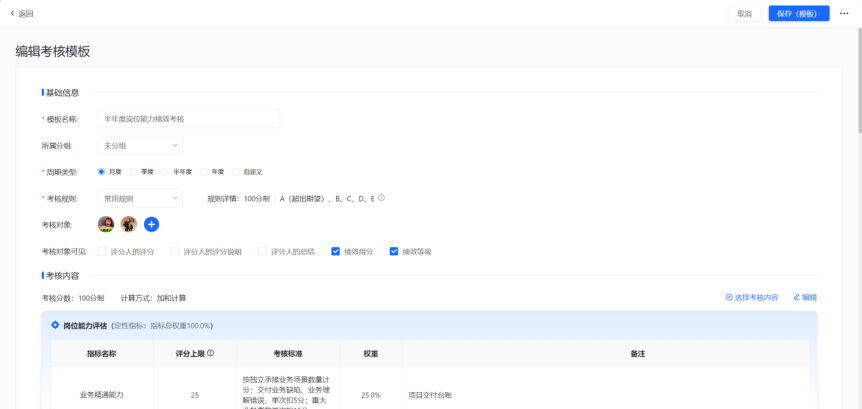Open the 所属分组 dropdown
862x409 pixels.
point(140,145)
